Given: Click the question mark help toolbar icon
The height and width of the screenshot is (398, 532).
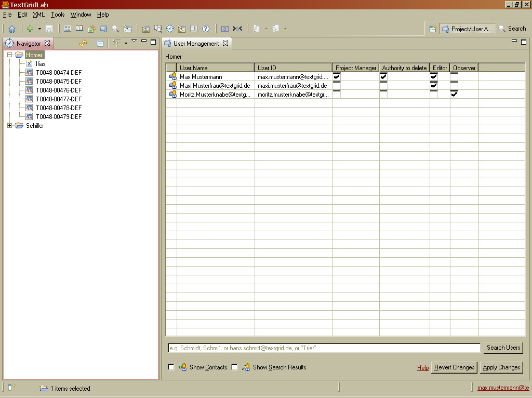Looking at the screenshot, I should (x=206, y=29).
